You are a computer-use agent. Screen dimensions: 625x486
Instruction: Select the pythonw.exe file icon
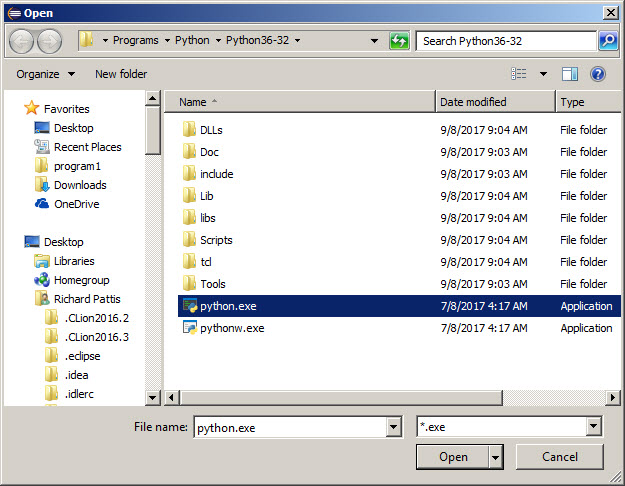coord(189,328)
